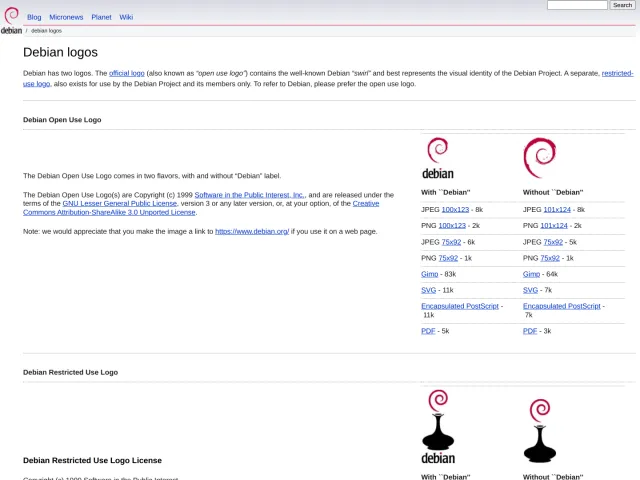Download JPEG 100x123 with Debian label
Viewport: 640px width, 480px height.
coord(455,209)
